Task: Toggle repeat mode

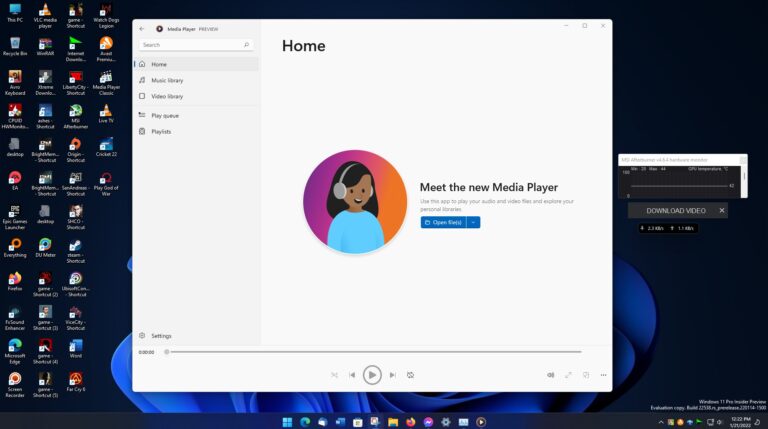Action: [410, 375]
